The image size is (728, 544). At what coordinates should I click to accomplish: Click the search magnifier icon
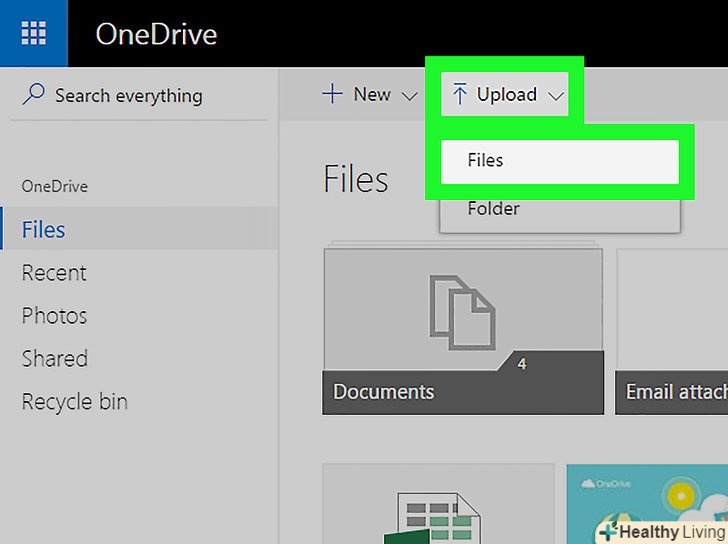[34, 94]
